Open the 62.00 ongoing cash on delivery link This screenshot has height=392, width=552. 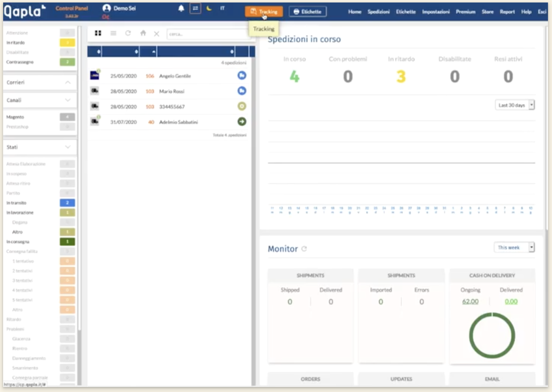(470, 302)
